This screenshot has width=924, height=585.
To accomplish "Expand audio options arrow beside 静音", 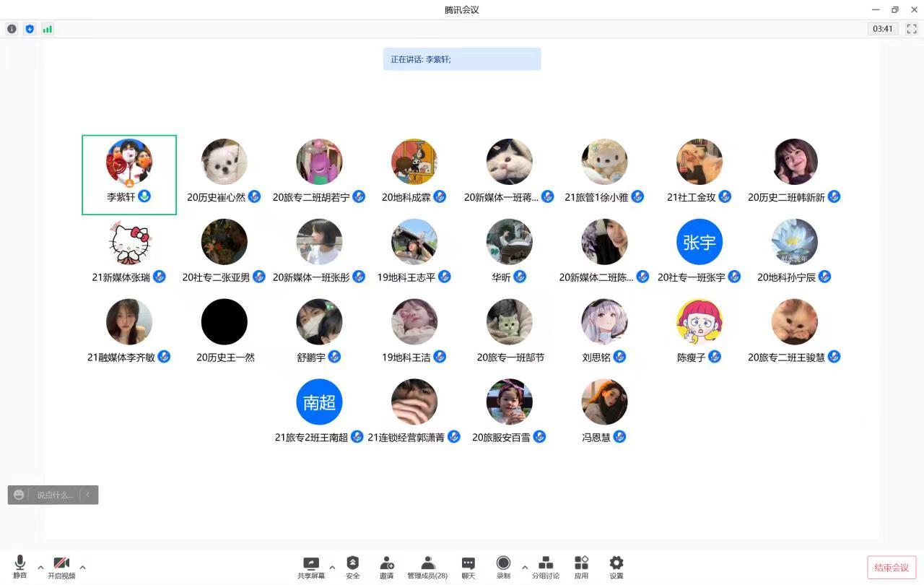I will pyautogui.click(x=40, y=567).
